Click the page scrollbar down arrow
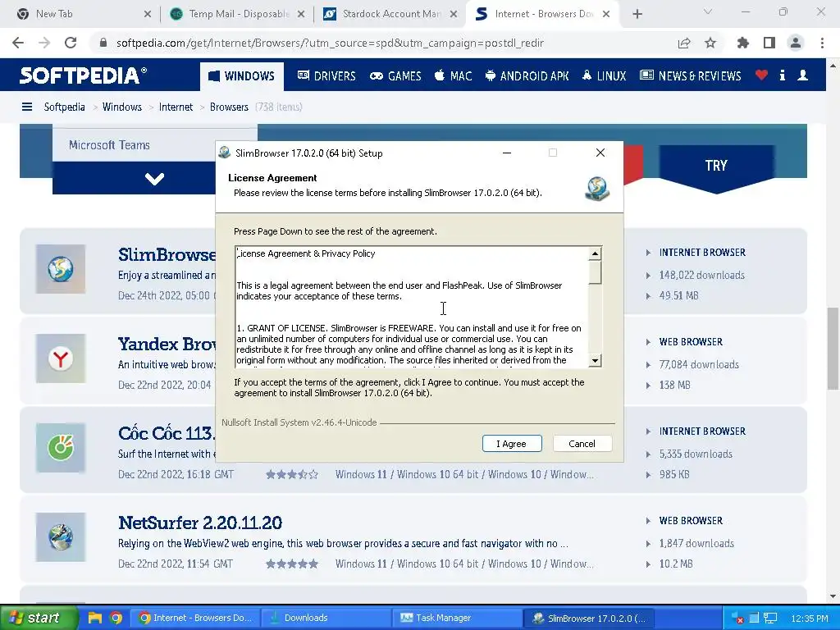This screenshot has width=840, height=630. pyautogui.click(x=833, y=596)
